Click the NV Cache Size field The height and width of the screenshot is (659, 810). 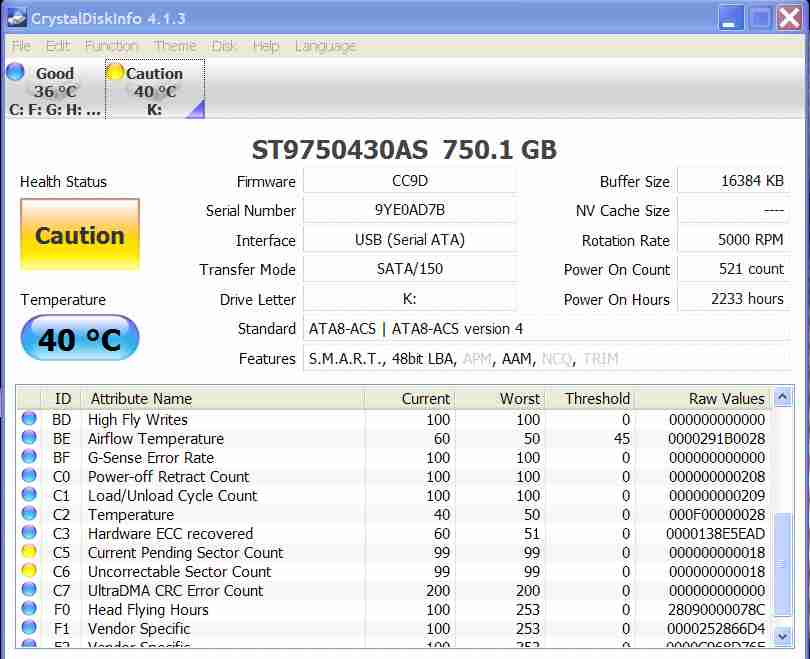point(734,210)
